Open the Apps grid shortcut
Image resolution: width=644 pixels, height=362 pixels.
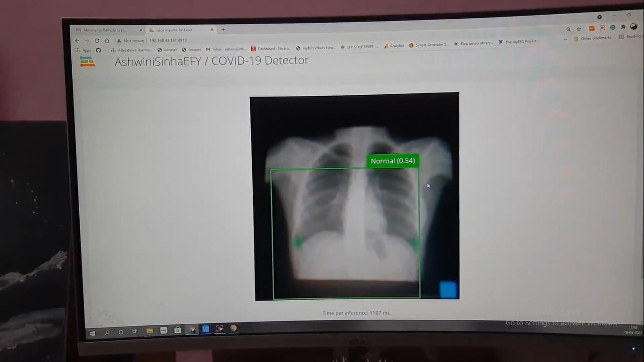(83, 50)
